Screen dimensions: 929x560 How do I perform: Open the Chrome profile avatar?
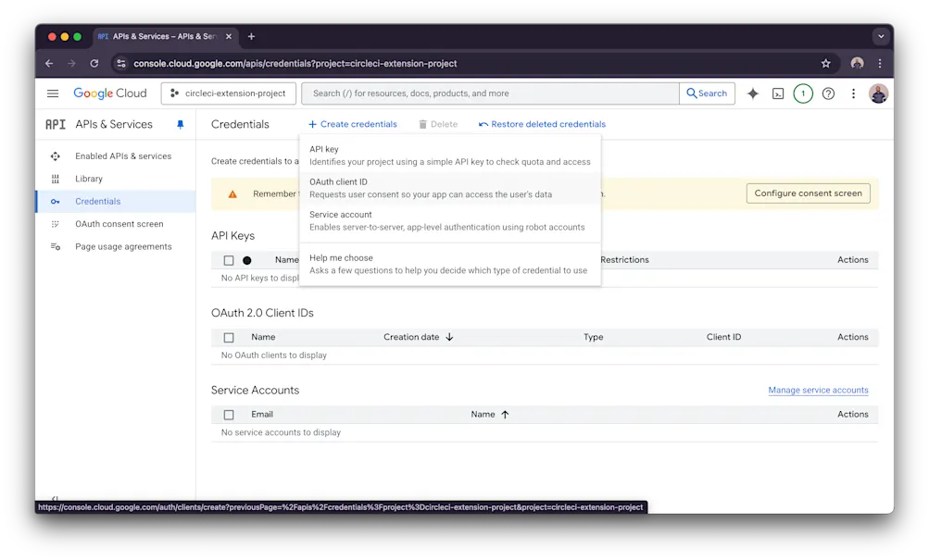click(857, 63)
